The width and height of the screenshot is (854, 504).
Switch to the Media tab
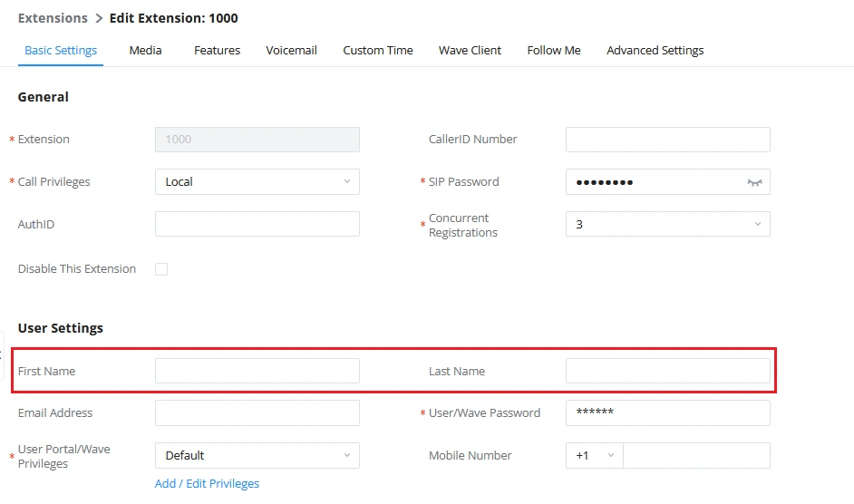[x=145, y=50]
